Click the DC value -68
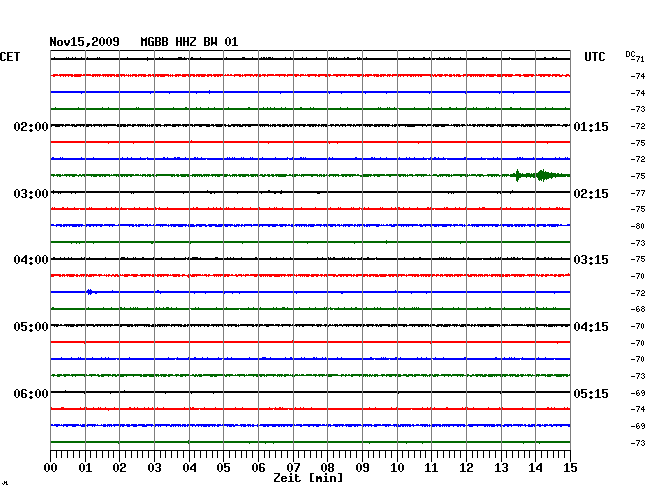 click(638, 309)
